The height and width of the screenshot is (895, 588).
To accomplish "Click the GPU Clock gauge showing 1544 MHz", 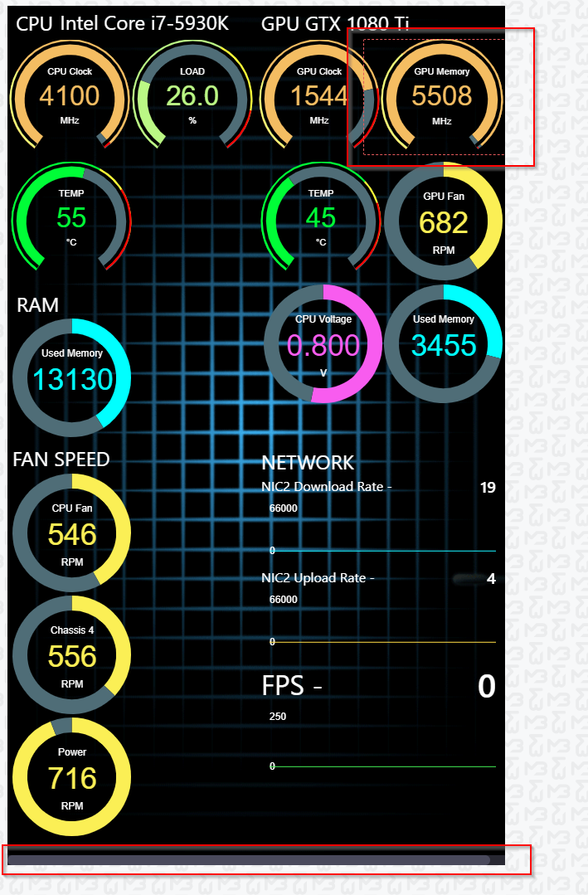I will [x=318, y=96].
